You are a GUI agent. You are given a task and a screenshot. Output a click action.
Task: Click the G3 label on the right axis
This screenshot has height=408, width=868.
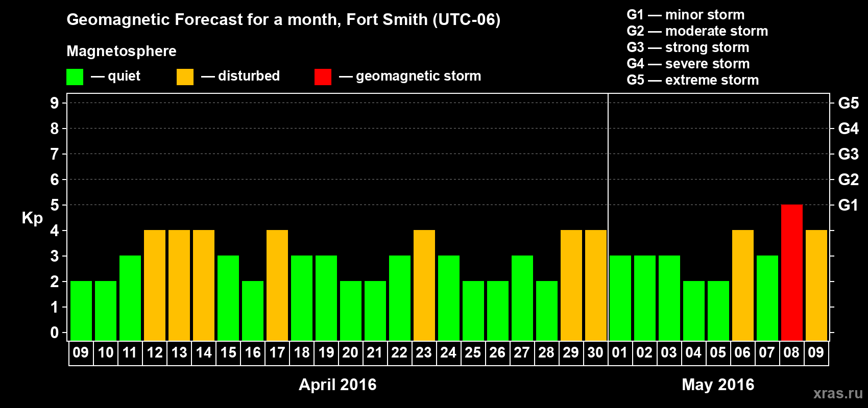tap(849, 154)
